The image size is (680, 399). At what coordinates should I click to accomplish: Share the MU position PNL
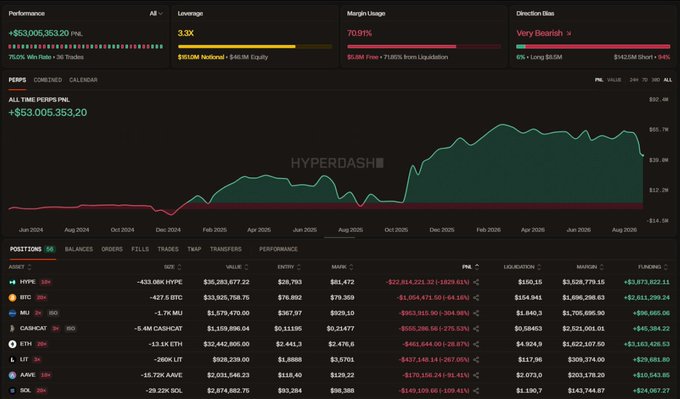point(476,313)
